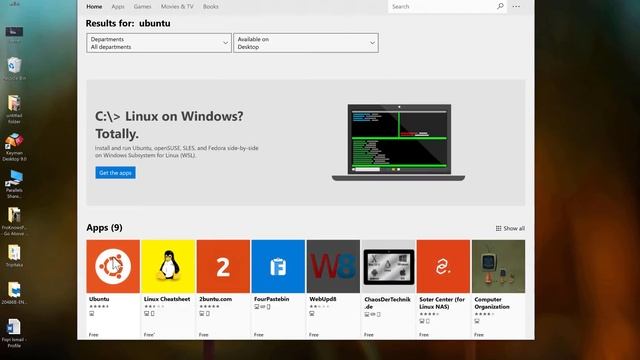Click the FourPastebin title text
Viewport: 640px width, 360px height.
[x=271, y=299]
